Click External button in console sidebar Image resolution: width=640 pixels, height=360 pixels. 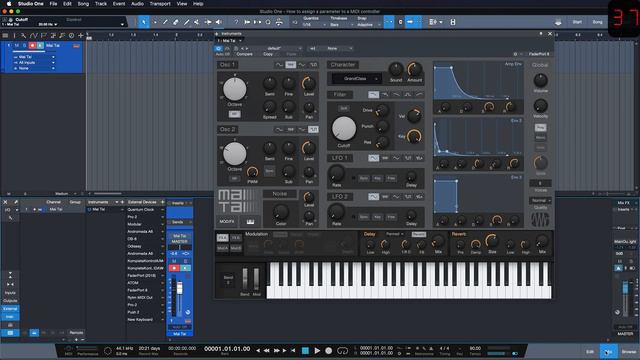click(x=10, y=309)
